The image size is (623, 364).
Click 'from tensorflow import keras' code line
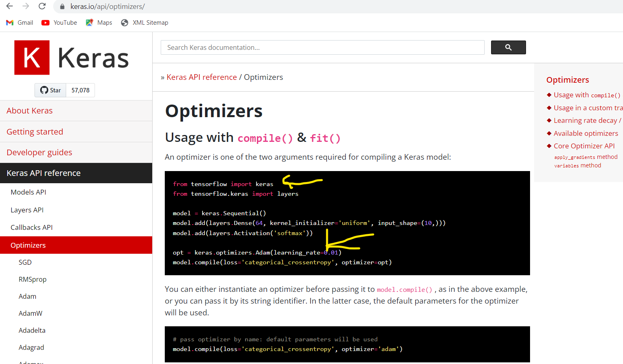point(223,184)
